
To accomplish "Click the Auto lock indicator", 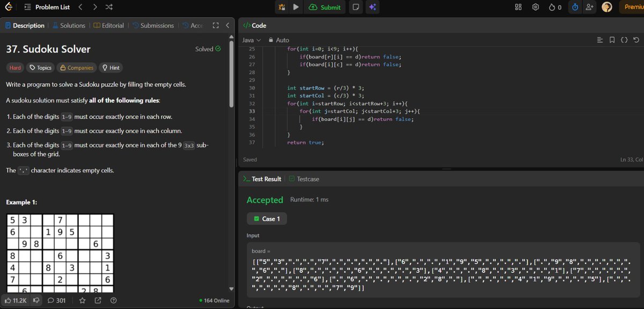I will tap(279, 40).
